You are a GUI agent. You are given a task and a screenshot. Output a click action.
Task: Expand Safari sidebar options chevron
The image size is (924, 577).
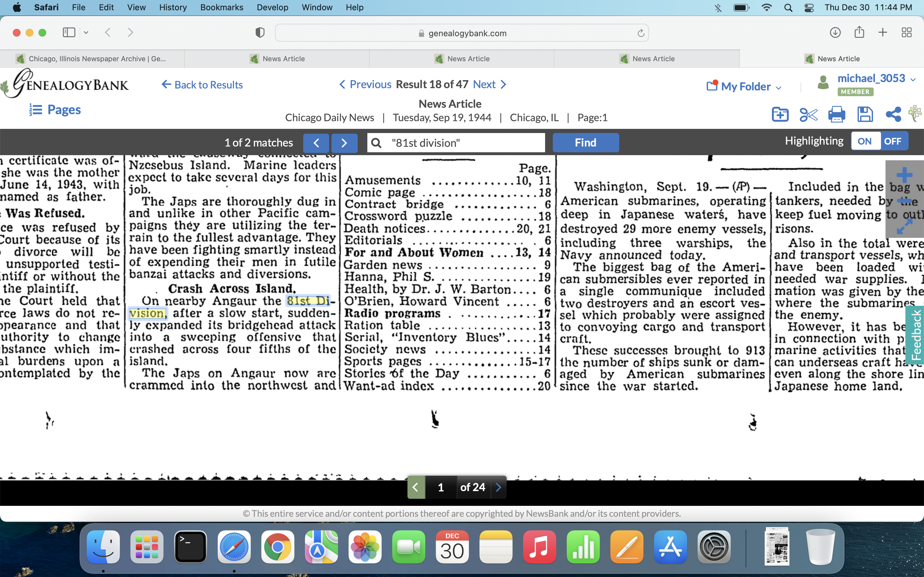(x=86, y=33)
